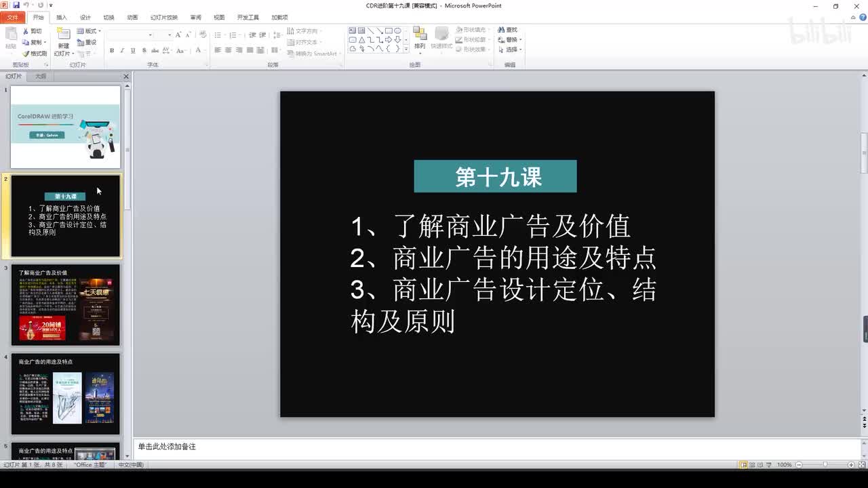Select slide 3 thumbnail 了解商业广告及价值
Viewport: 868px width, 488px height.
(65, 305)
